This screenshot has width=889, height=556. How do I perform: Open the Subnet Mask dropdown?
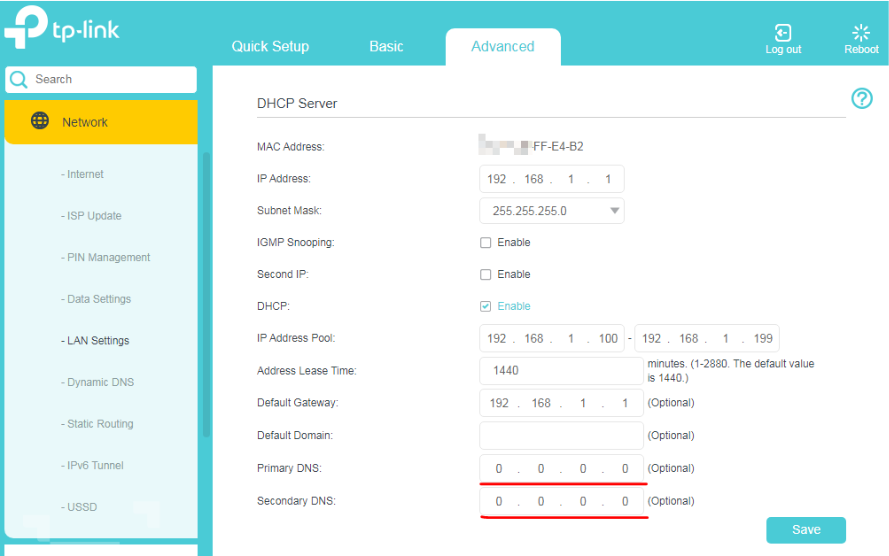tap(552, 211)
